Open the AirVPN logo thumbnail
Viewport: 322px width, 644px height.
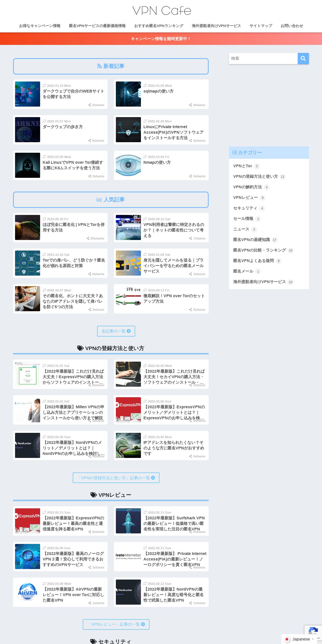tap(28, 592)
